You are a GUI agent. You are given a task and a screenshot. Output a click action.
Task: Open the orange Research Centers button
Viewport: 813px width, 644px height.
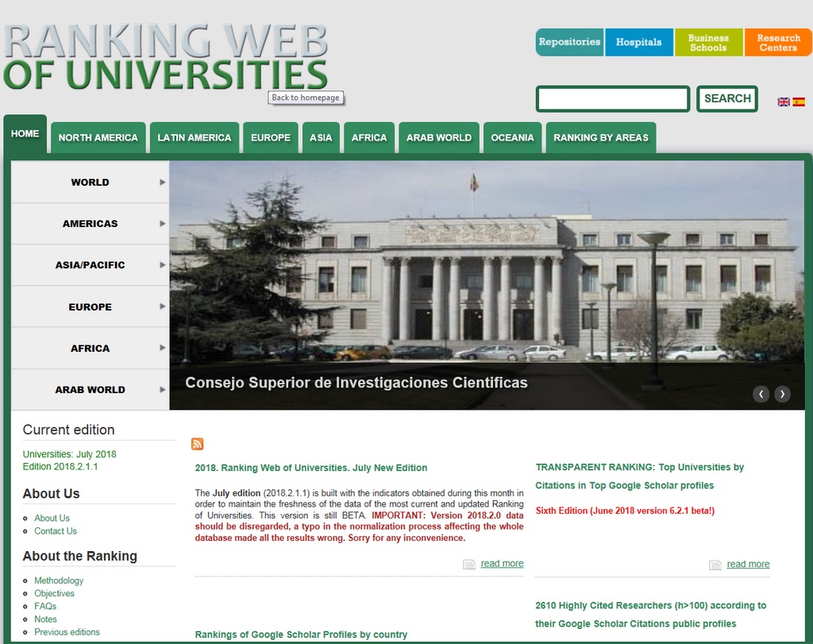click(x=777, y=42)
